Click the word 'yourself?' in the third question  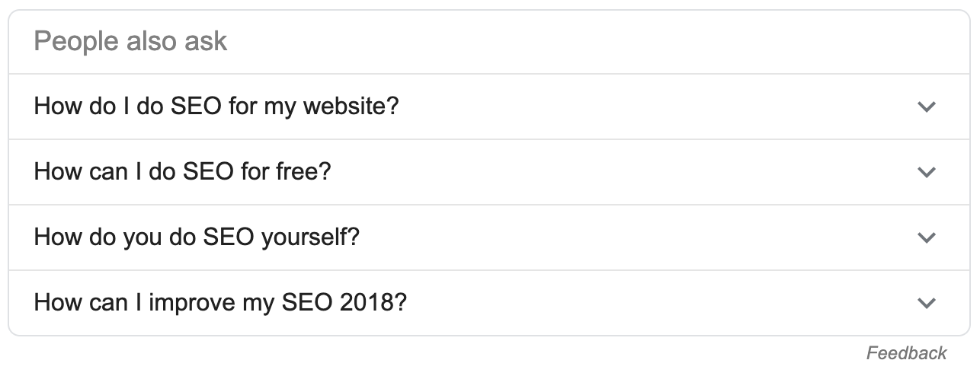[310, 237]
